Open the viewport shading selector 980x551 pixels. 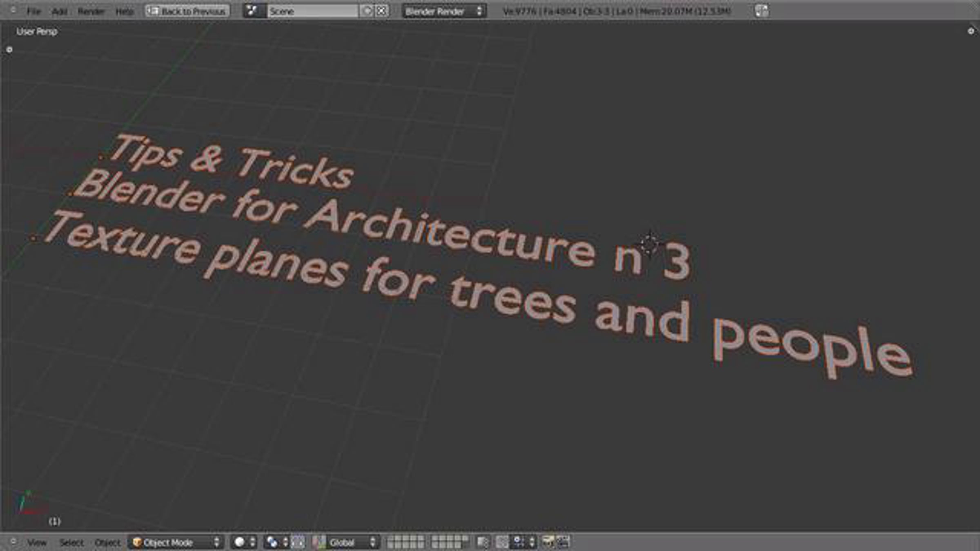(244, 542)
